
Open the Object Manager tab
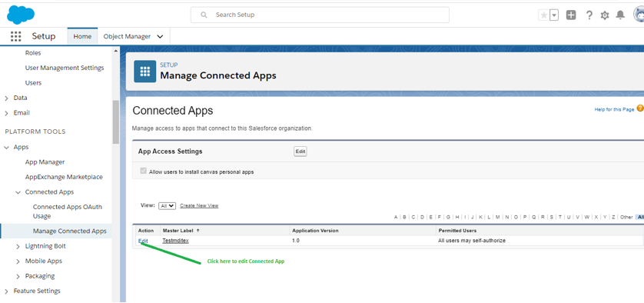[127, 36]
